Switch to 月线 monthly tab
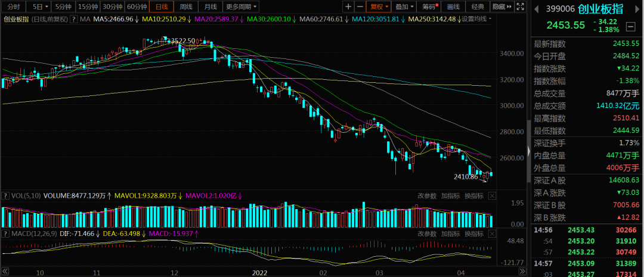This screenshot has height=277, width=644. 210,7
